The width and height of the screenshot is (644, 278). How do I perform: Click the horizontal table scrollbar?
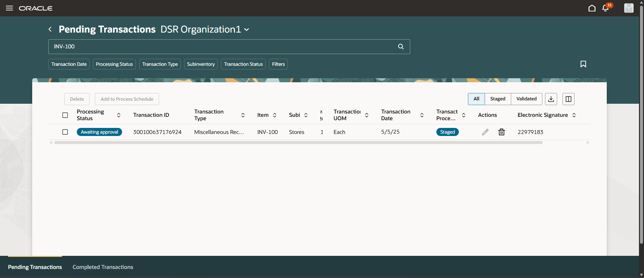click(298, 143)
